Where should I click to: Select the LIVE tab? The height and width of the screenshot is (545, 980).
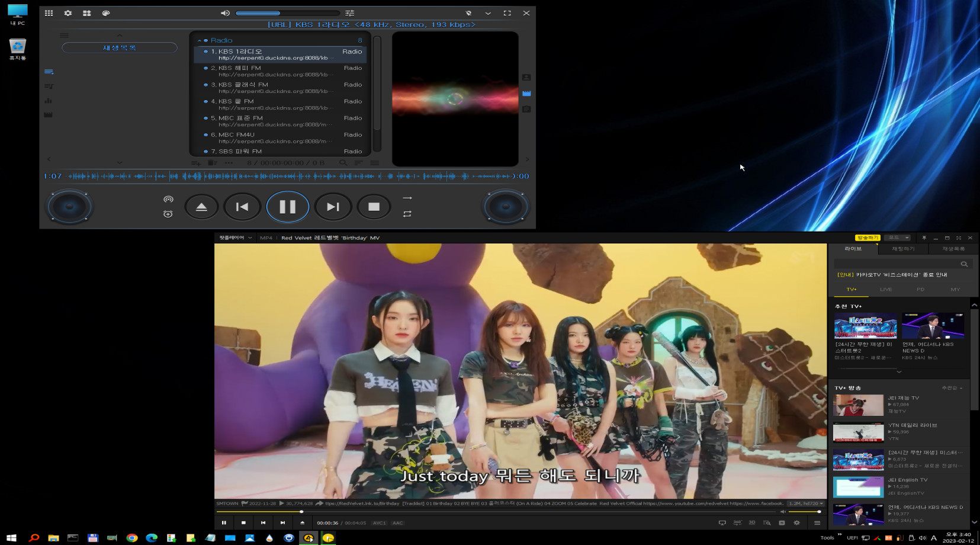886,290
